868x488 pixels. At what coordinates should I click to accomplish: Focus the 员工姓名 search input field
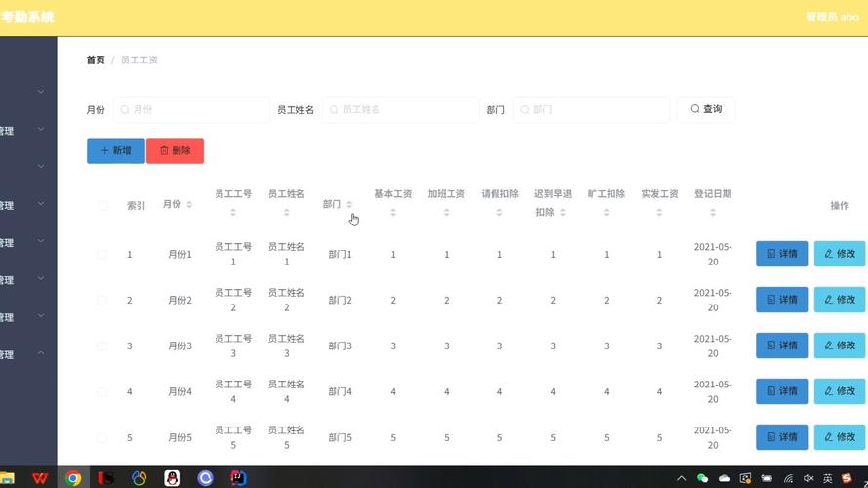tap(400, 109)
